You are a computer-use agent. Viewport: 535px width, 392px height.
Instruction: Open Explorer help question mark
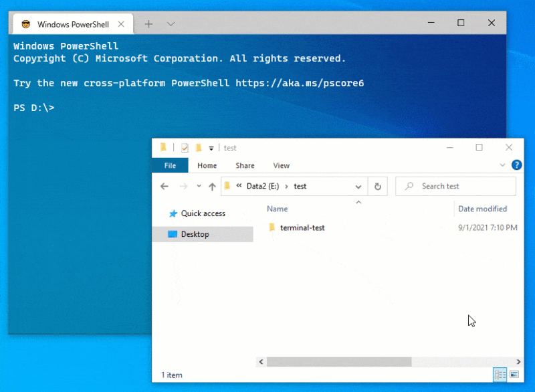pos(516,165)
